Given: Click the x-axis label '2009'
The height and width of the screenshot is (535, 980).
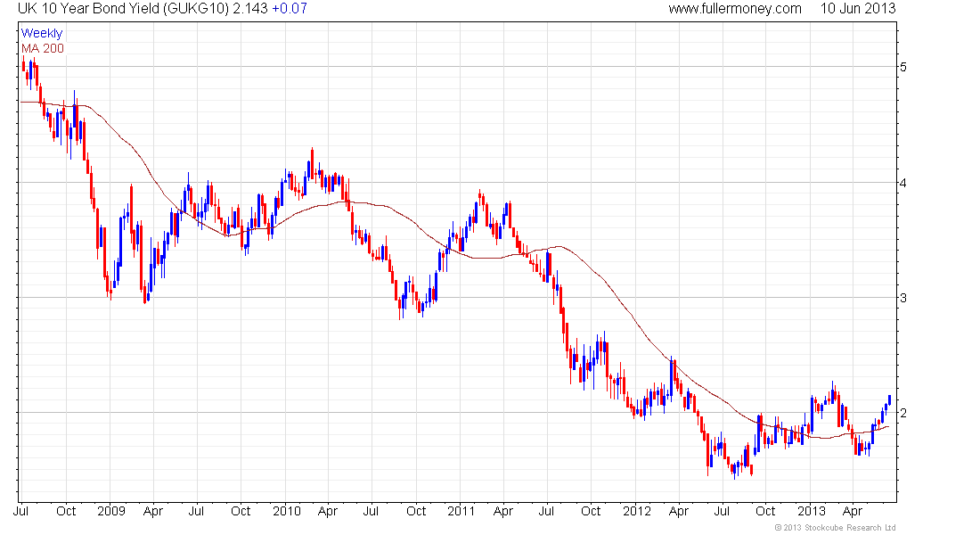Looking at the screenshot, I should point(111,511).
